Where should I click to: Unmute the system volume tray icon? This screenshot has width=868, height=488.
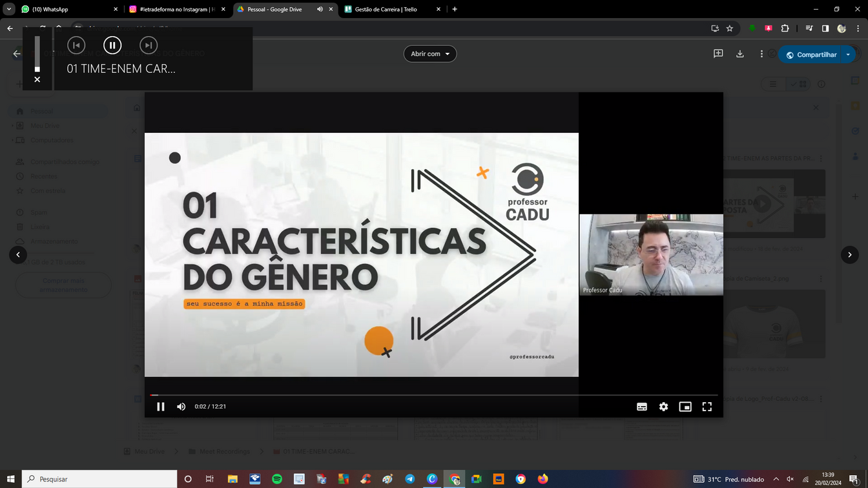790,479
